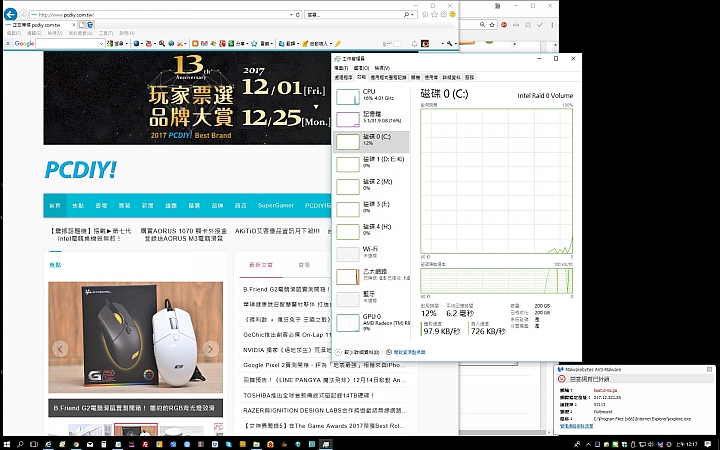
Task: Switch to the last Services tab in Task Manager
Action: point(469,78)
